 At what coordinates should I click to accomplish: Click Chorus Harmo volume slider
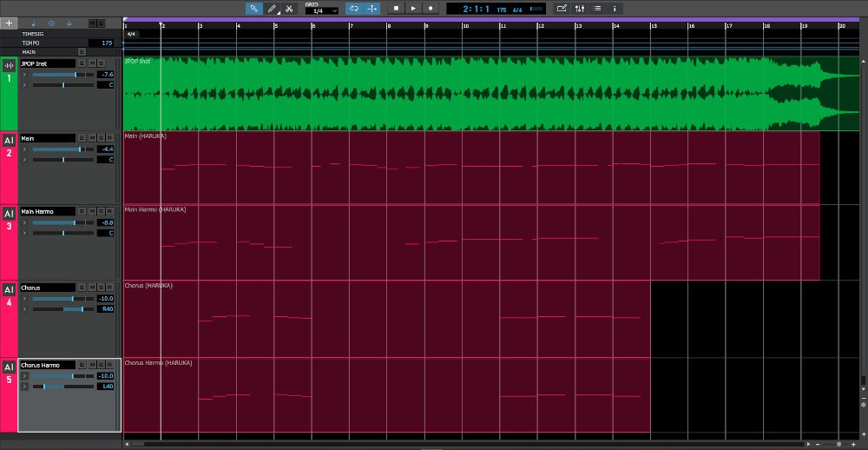[62, 376]
